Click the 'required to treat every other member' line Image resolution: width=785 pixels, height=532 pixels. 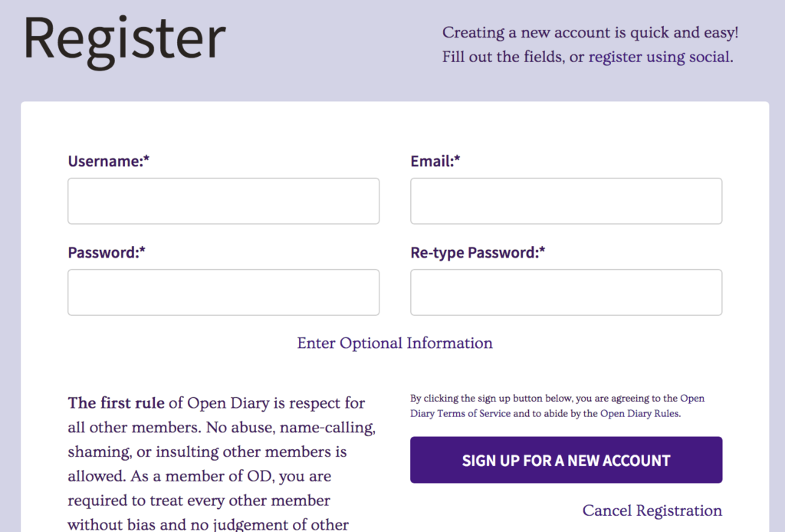pos(199,501)
